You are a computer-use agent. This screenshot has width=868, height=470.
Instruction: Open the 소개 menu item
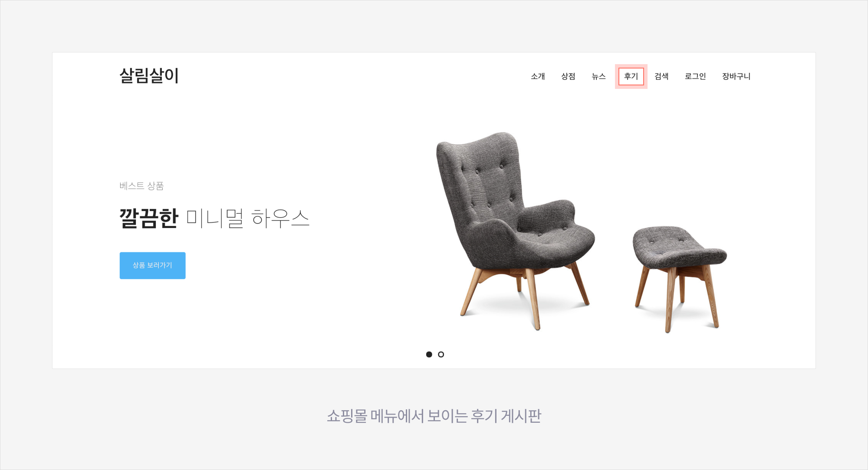(x=538, y=76)
